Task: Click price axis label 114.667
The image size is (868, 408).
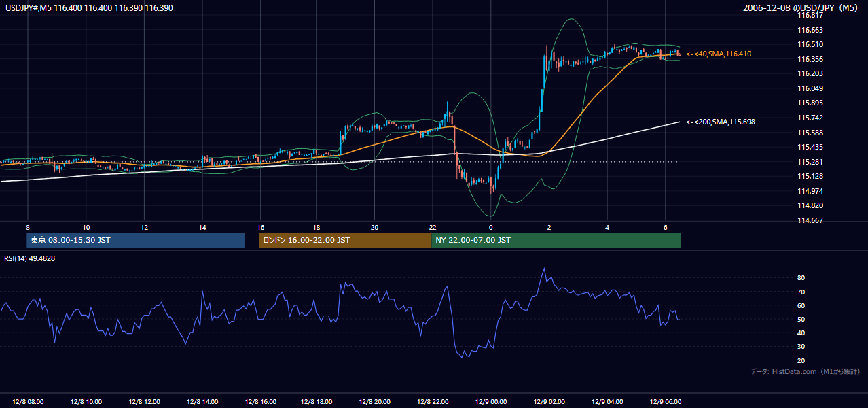Action: point(810,220)
